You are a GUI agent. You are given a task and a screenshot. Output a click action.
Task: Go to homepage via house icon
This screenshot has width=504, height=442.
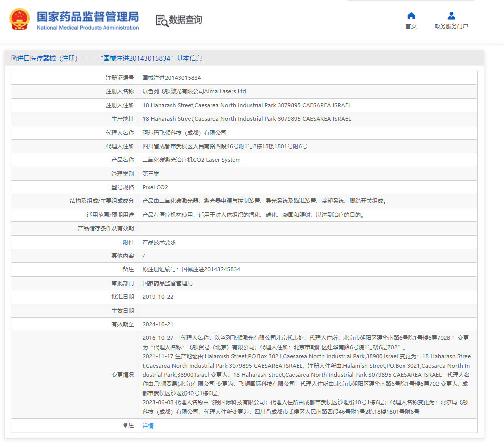(x=411, y=16)
